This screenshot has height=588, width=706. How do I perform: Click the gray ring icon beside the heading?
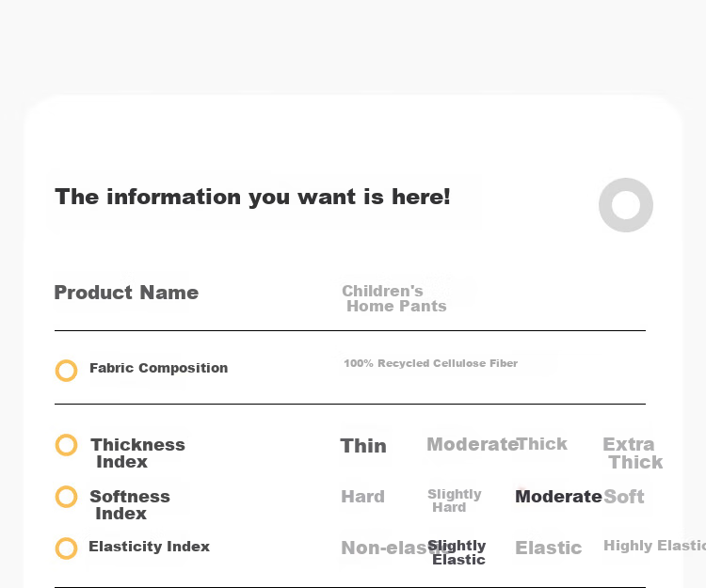(626, 205)
